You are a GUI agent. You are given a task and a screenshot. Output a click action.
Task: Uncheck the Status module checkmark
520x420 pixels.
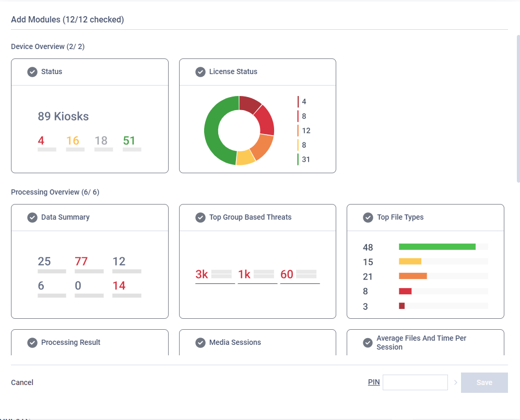click(32, 72)
